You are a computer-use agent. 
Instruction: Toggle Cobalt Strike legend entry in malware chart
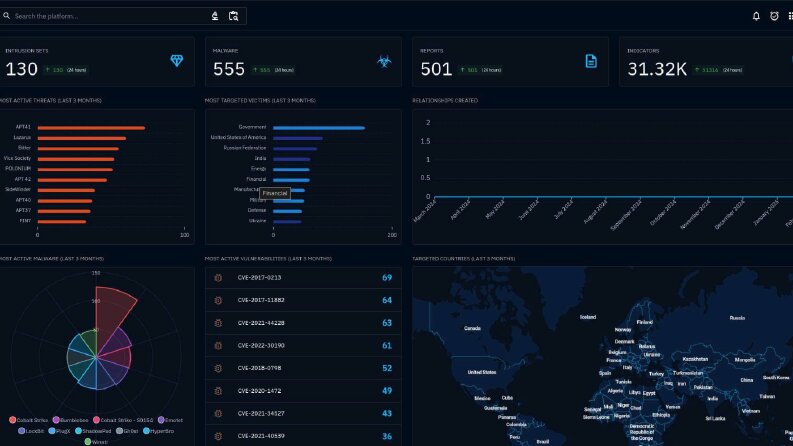[x=29, y=420]
